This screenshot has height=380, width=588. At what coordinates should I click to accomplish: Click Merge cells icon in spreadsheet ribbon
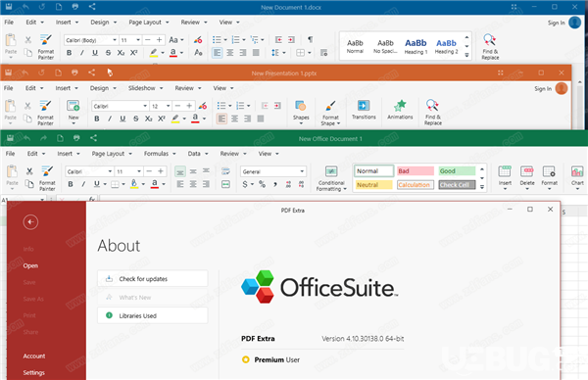pyautogui.click(x=225, y=184)
